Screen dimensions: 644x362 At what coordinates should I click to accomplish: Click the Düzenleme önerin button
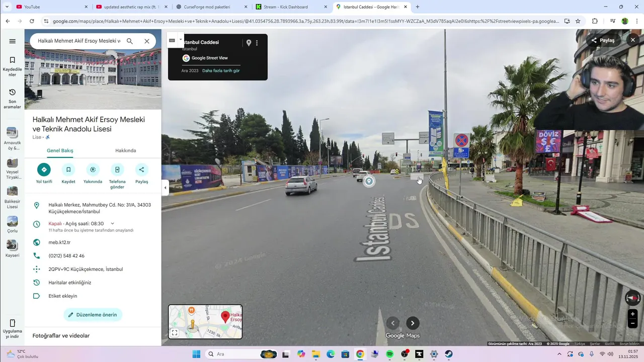point(93,315)
